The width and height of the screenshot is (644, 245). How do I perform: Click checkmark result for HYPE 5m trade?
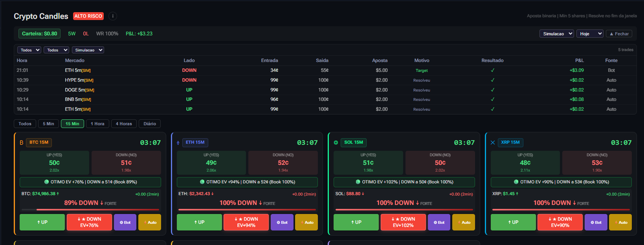coord(492,80)
